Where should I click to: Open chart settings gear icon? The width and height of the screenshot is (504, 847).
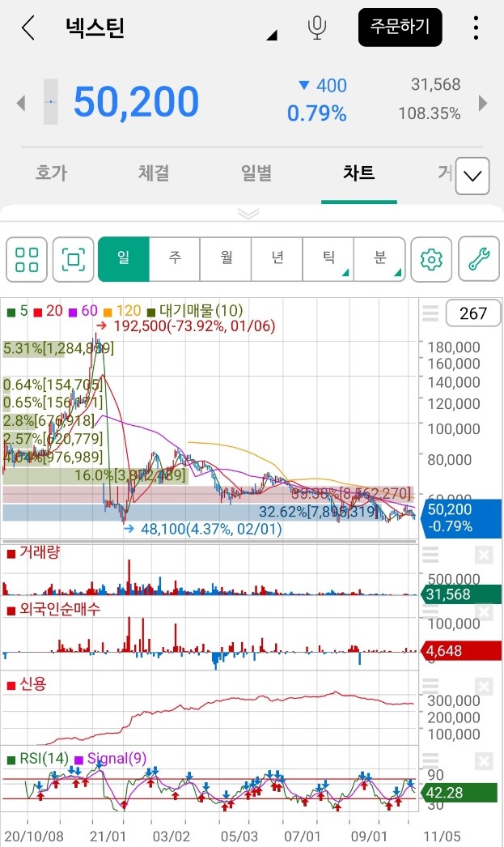click(431, 259)
